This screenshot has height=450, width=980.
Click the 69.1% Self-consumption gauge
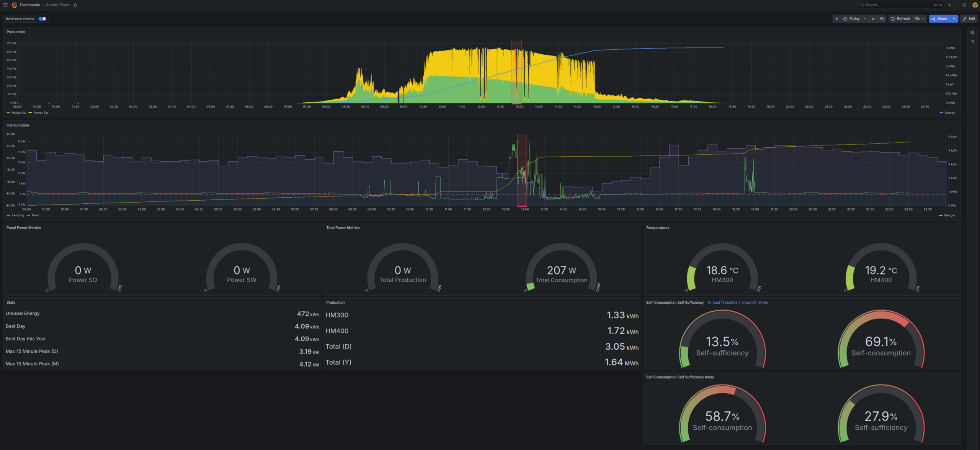coord(881,339)
